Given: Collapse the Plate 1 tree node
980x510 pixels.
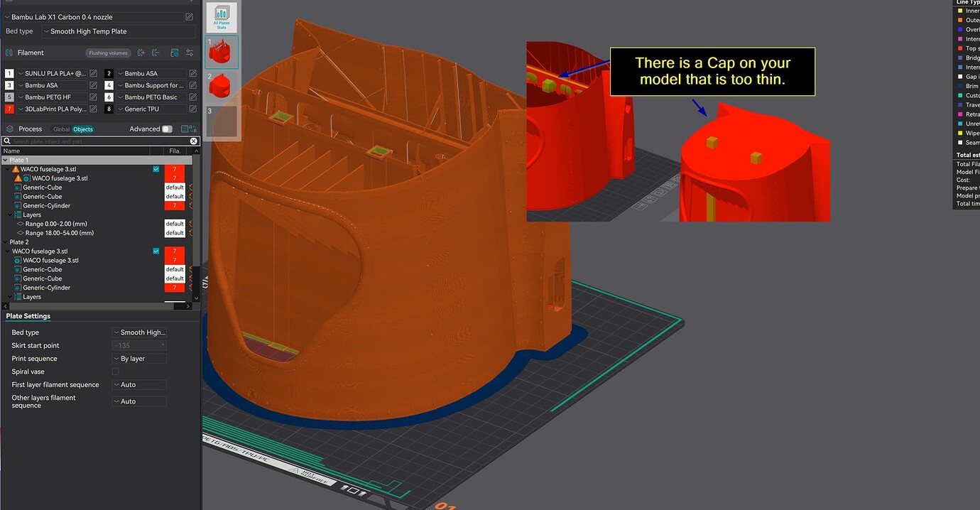Looking at the screenshot, I should pyautogui.click(x=6, y=161).
